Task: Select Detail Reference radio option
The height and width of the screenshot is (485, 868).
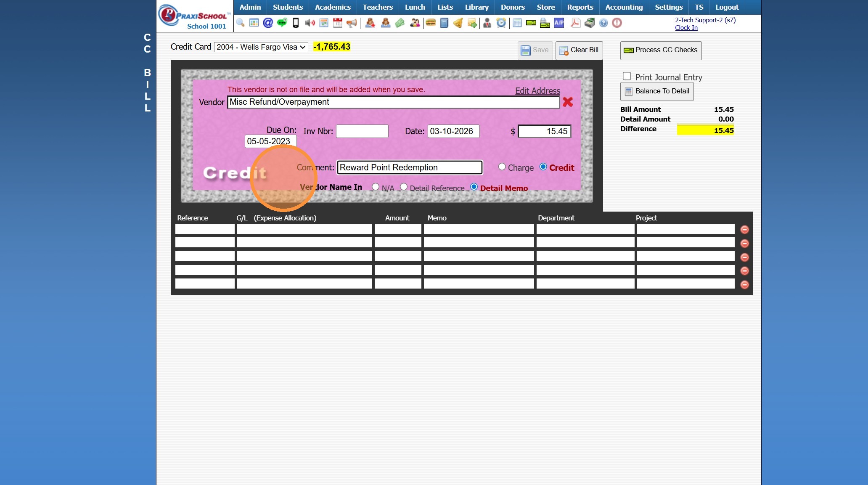Action: point(404,187)
